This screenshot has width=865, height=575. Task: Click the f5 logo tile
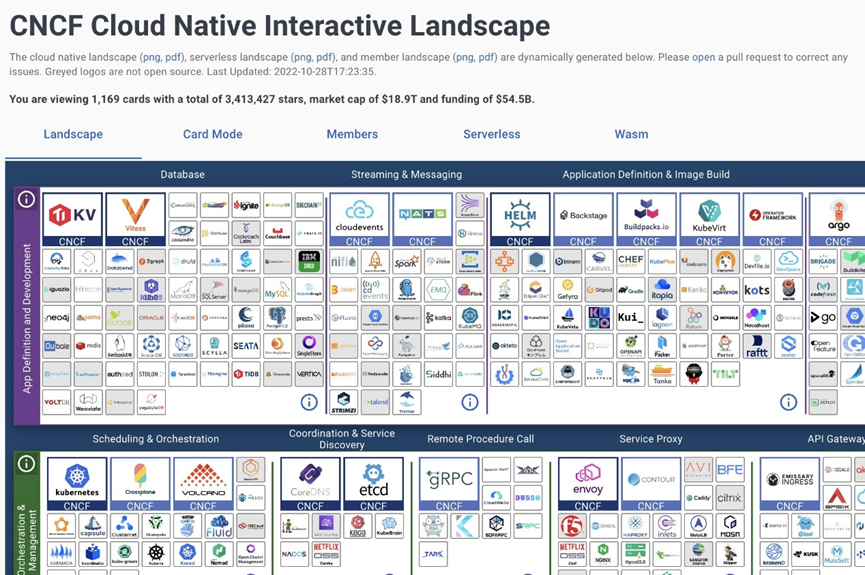click(572, 526)
